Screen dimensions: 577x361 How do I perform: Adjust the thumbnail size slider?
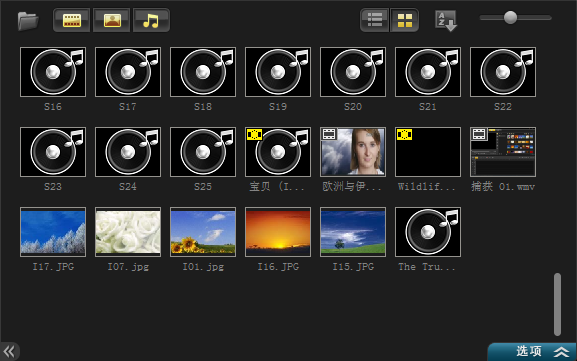point(510,17)
